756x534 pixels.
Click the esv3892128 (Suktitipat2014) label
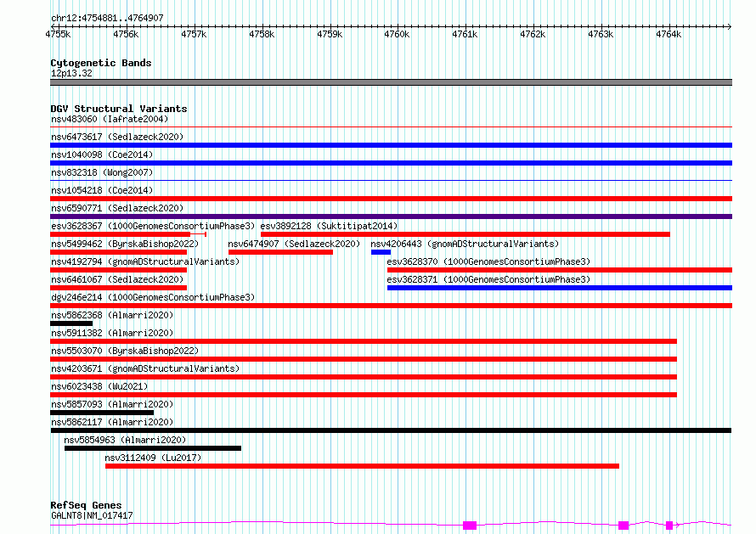pos(329,226)
